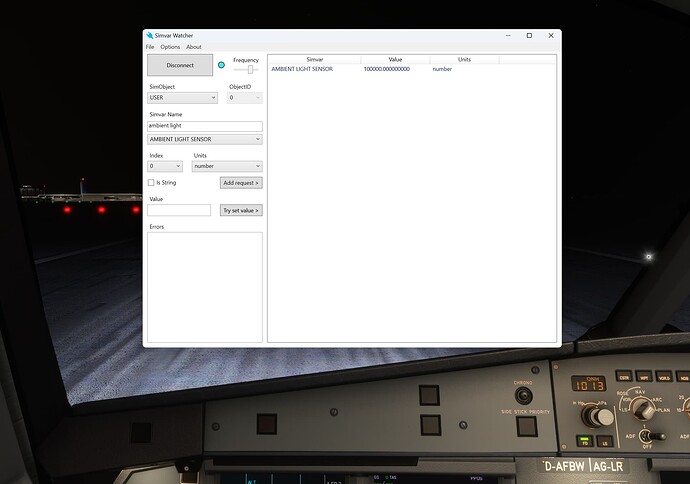Screen dimensions: 690x484
Task: Click the AG-LR placard text
Action: [608, 466]
